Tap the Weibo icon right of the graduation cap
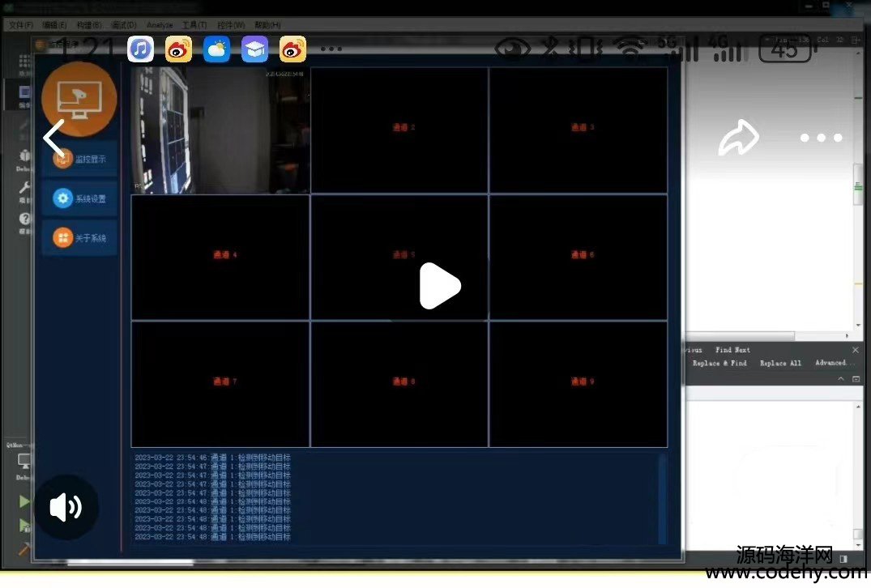This screenshot has width=871, height=588. pyautogui.click(x=292, y=49)
